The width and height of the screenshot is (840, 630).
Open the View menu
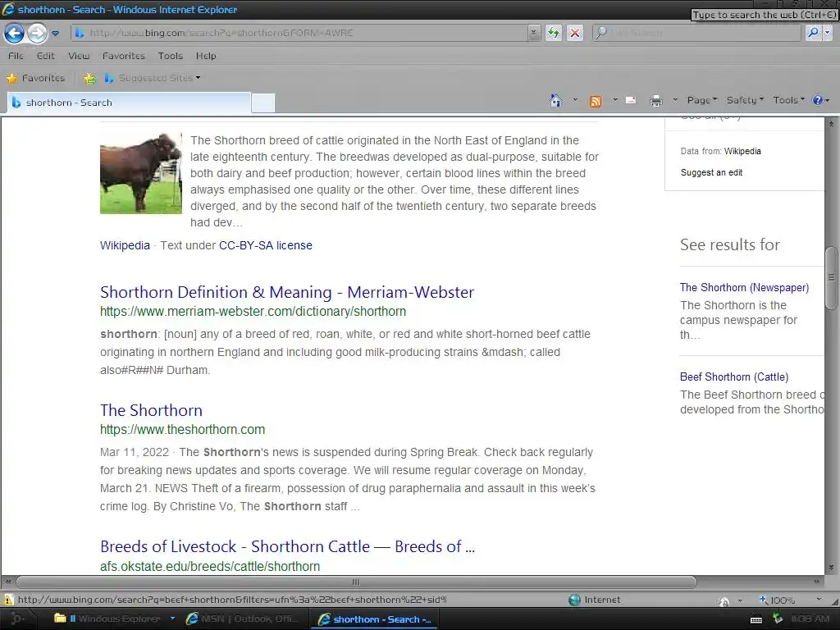79,56
